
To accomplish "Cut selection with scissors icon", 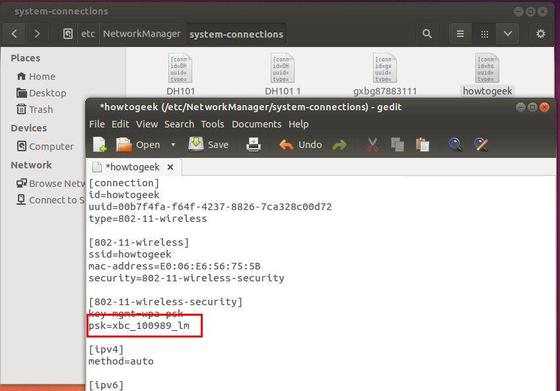I will coord(372,145).
